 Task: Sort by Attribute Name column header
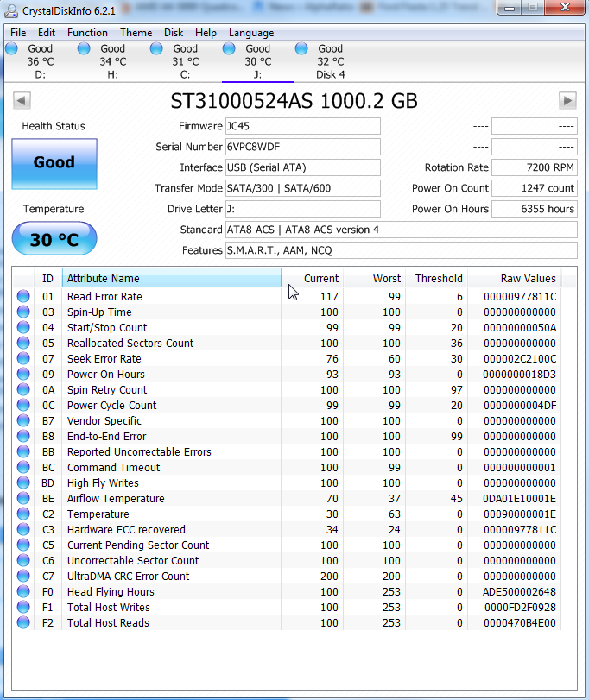pos(172,278)
